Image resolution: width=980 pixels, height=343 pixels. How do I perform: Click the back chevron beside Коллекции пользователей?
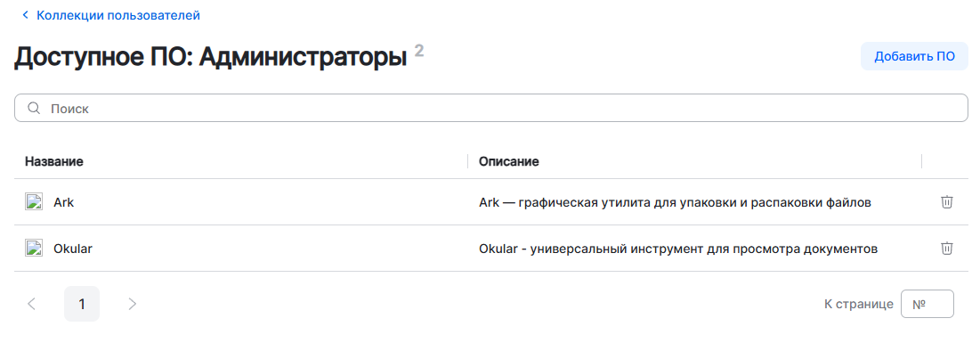pos(25,15)
